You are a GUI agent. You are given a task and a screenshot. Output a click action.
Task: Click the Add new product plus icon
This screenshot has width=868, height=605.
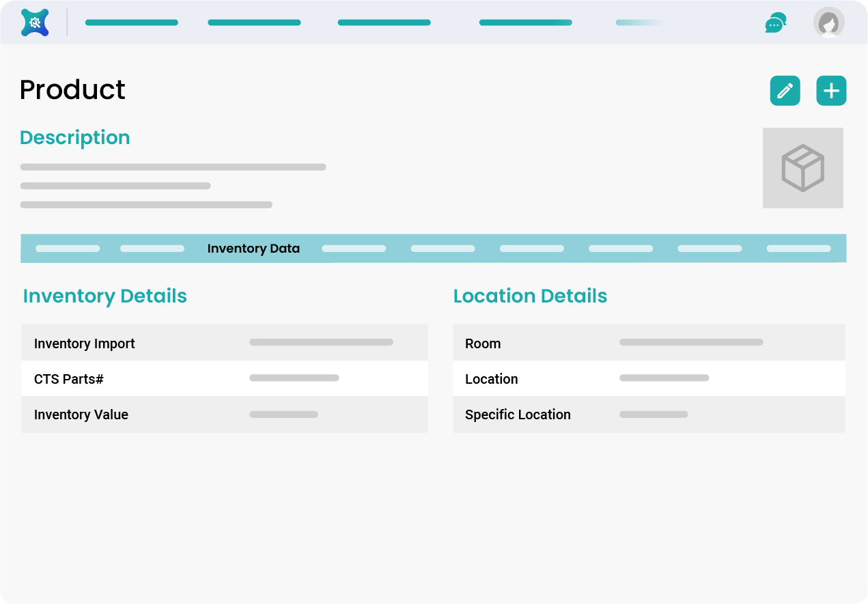pos(831,90)
